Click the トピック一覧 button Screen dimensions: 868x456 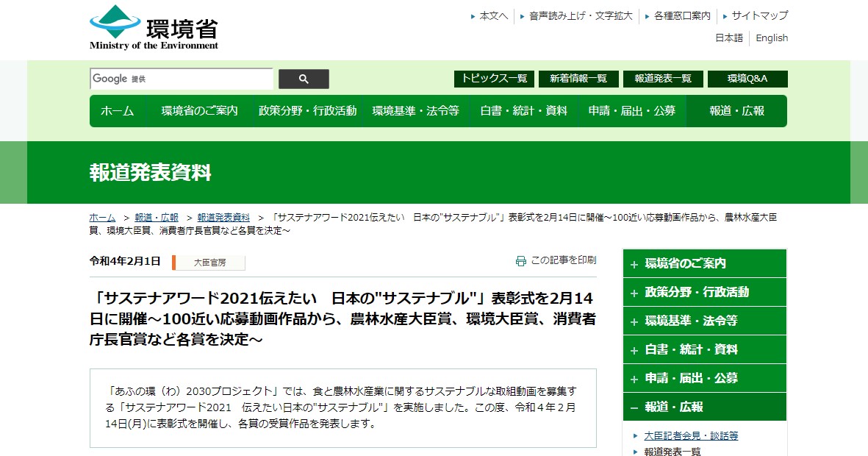coord(494,78)
